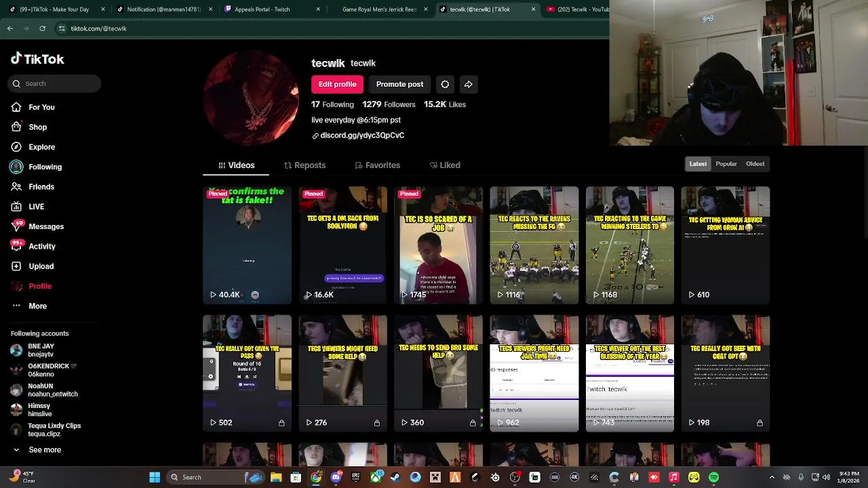Switch to the Notification browser tab
Viewport: 868px width, 488px height.
[163, 9]
